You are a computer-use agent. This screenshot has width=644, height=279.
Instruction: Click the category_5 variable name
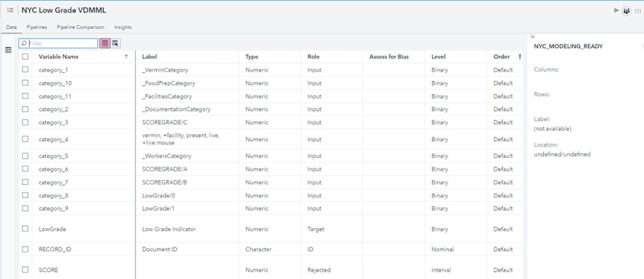click(x=54, y=156)
